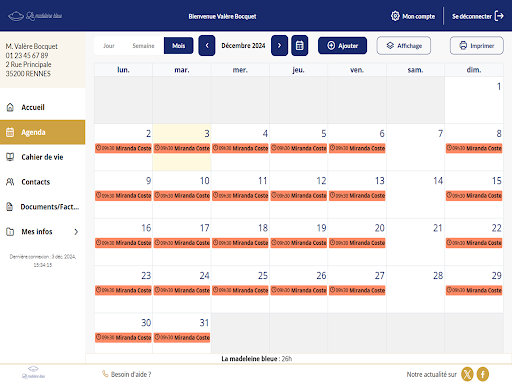512x384 pixels.
Task: Click La madeleine bleue : 26h summary
Action: point(256,359)
